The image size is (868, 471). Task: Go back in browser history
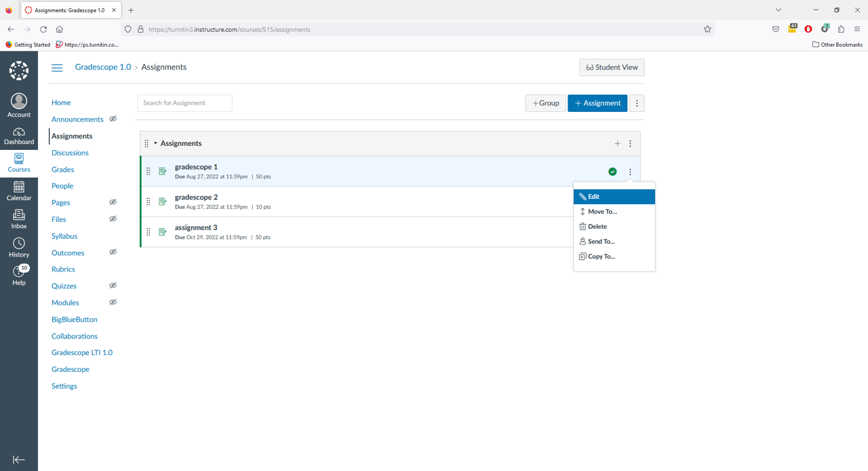click(11, 29)
